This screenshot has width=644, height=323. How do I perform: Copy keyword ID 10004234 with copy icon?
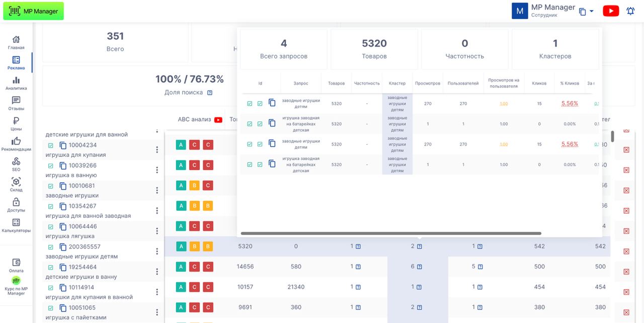(x=63, y=145)
